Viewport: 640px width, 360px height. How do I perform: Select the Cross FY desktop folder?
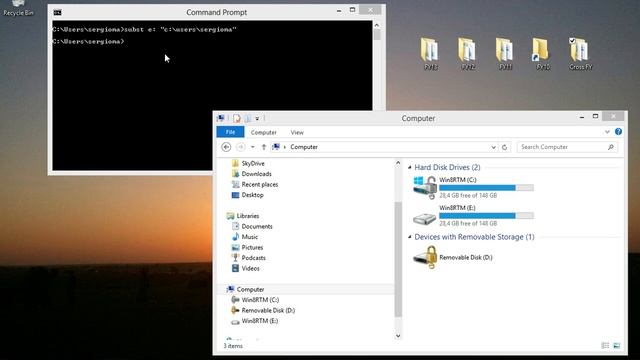[x=580, y=54]
